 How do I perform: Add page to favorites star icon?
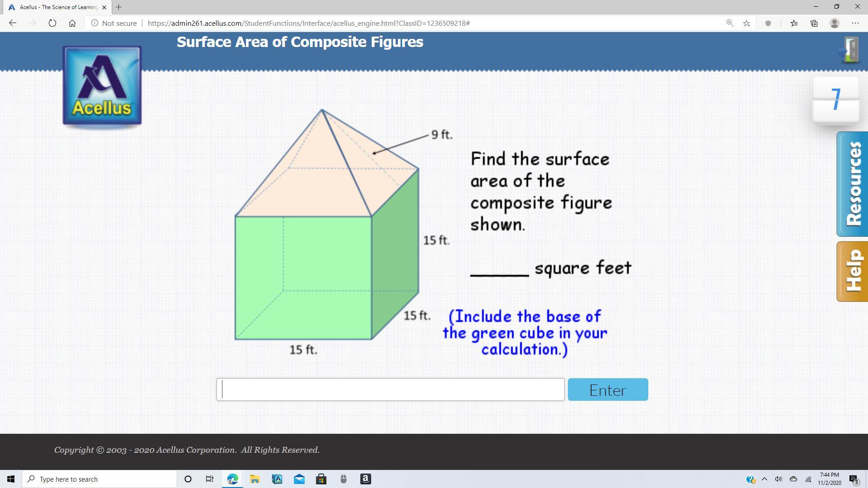click(x=746, y=23)
